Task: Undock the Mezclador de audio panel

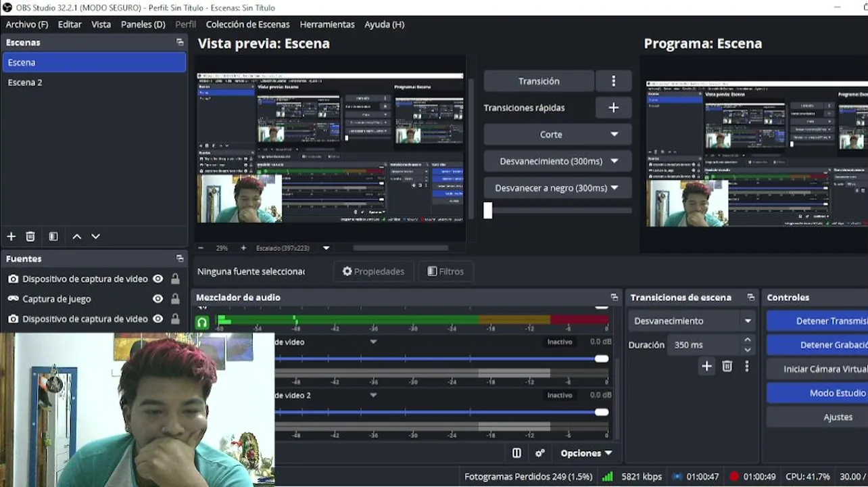Action: (x=614, y=297)
